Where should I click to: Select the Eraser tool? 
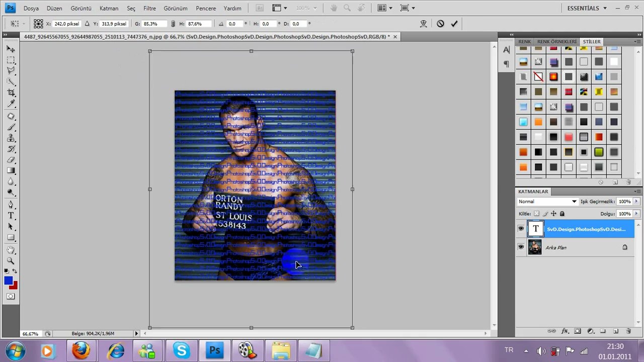pos(11,160)
